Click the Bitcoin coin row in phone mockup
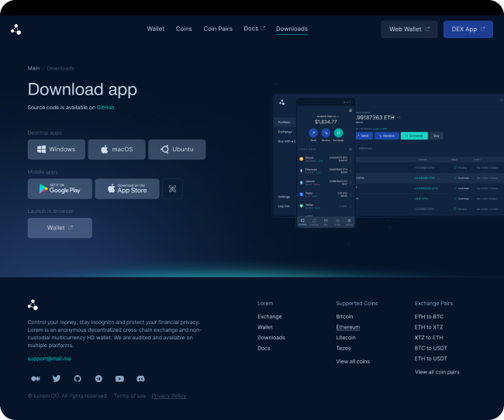504x420 pixels. 326,159
